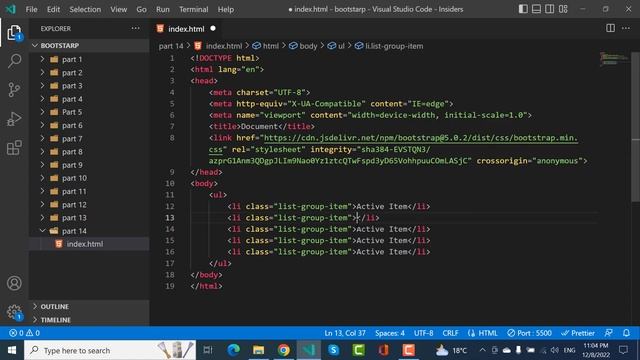Open the Extensions view
This screenshot has width=640, height=360.
14,148
